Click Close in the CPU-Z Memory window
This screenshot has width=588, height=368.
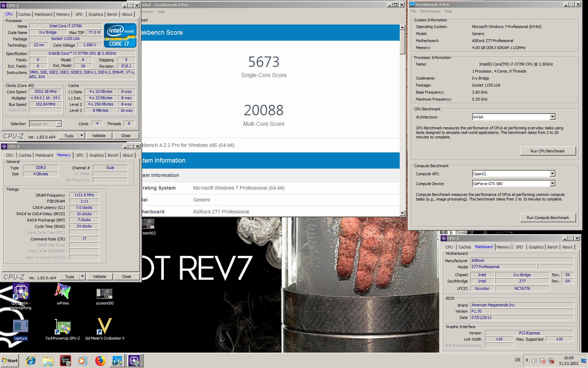tap(126, 277)
